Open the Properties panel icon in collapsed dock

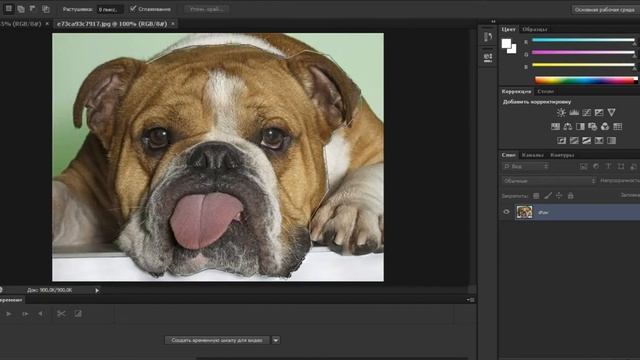pyautogui.click(x=488, y=58)
